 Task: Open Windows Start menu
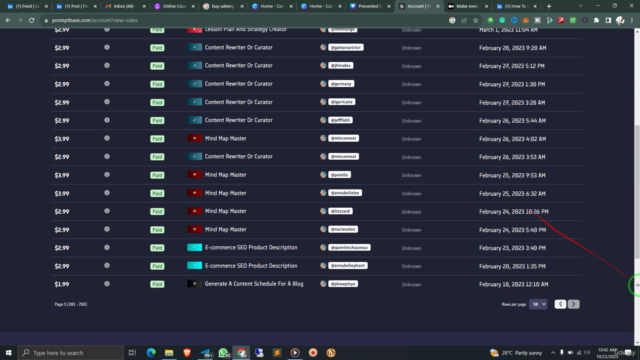click(9, 353)
